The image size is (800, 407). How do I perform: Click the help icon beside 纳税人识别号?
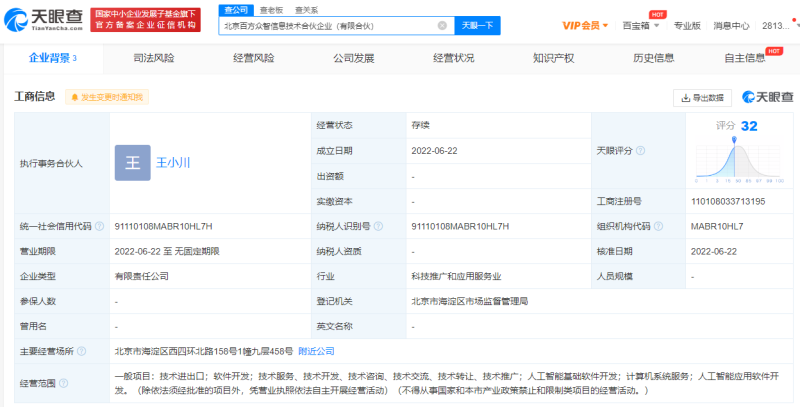[377, 227]
